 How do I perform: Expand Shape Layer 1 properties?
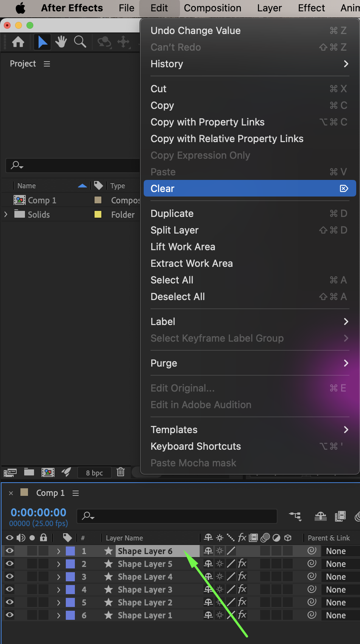[59, 615]
